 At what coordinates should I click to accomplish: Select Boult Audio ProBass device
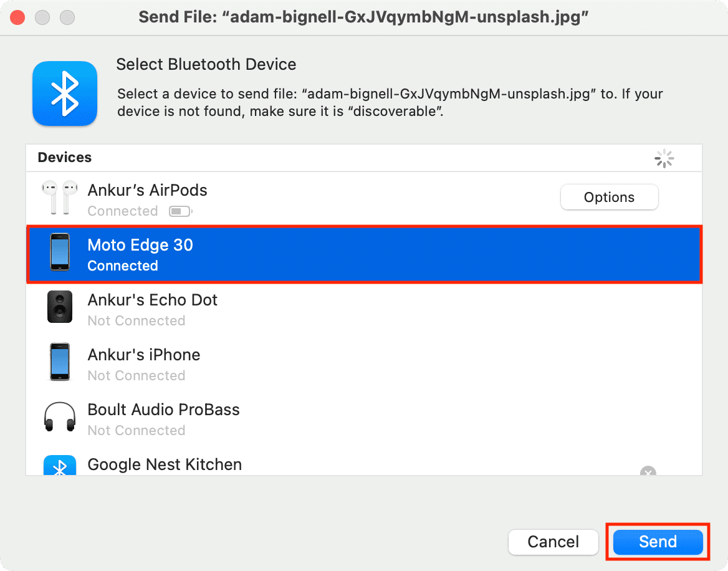click(x=163, y=410)
